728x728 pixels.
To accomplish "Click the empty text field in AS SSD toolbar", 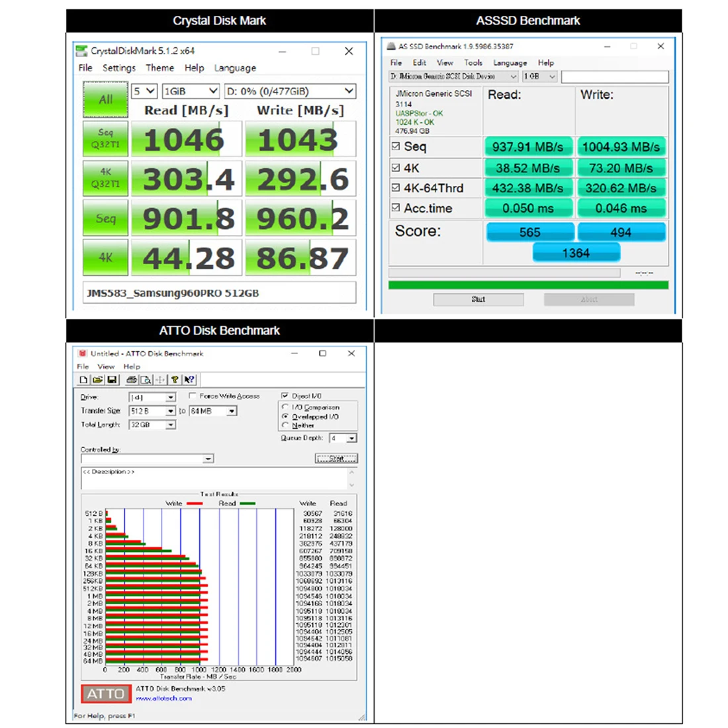I will [x=615, y=77].
